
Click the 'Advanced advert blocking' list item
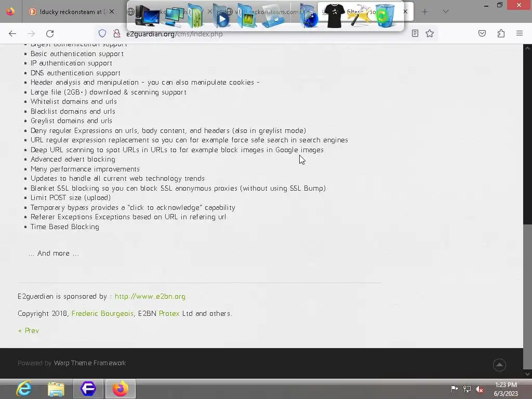73,159
